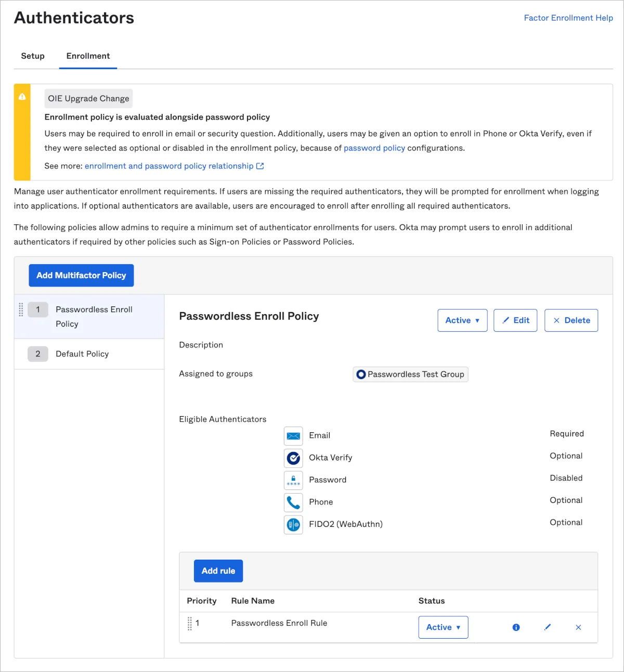Open the rule Active status dropdown

tap(443, 627)
